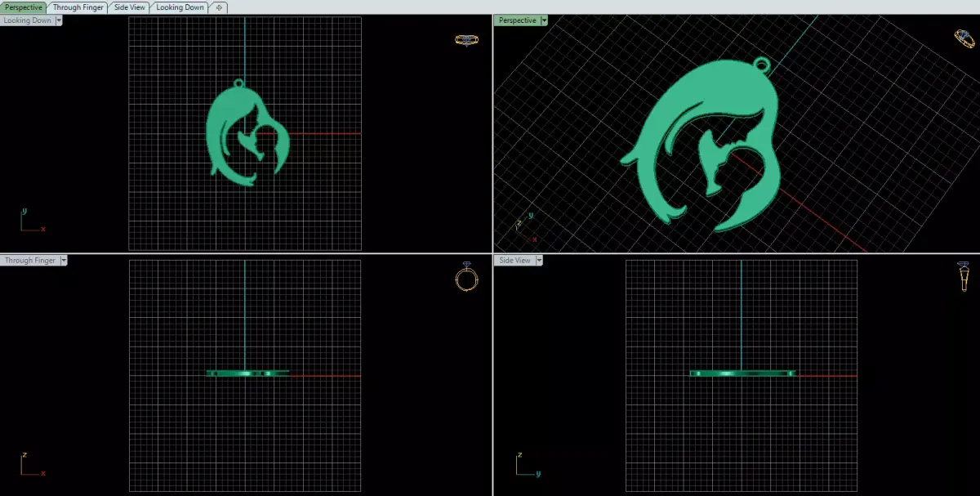The image size is (980, 496).
Task: Click the Side View viewport title label
Action: [x=514, y=261]
